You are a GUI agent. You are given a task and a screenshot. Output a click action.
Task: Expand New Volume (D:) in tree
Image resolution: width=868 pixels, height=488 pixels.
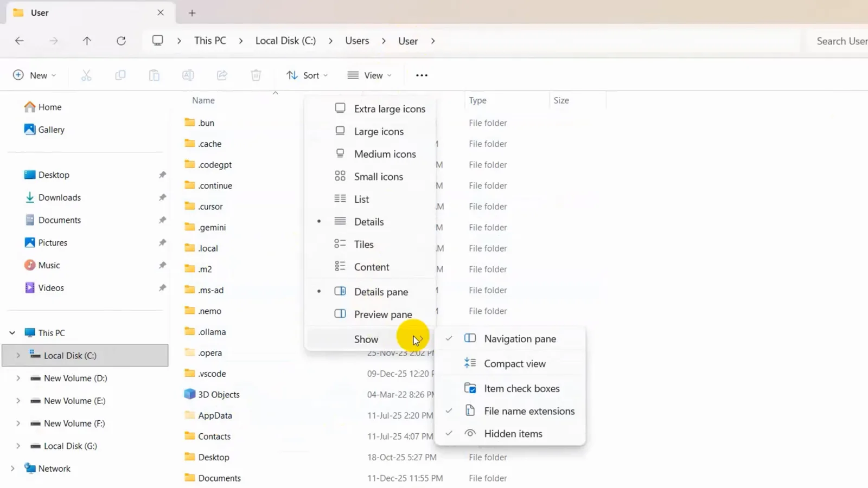[18, 378]
